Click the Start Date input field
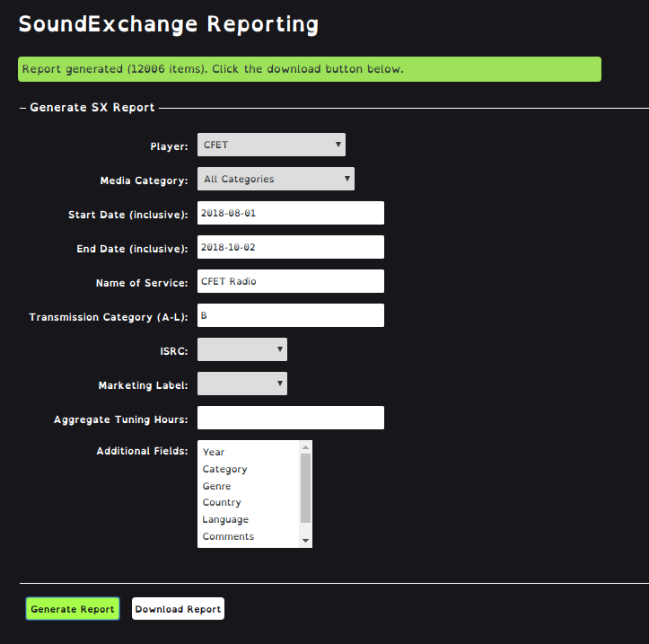The width and height of the screenshot is (649, 644). point(291,213)
